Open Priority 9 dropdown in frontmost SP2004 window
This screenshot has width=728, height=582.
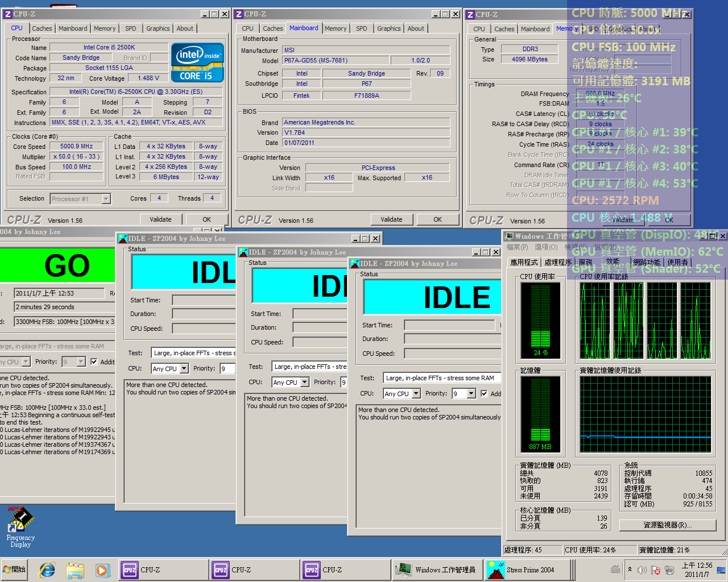pos(471,393)
